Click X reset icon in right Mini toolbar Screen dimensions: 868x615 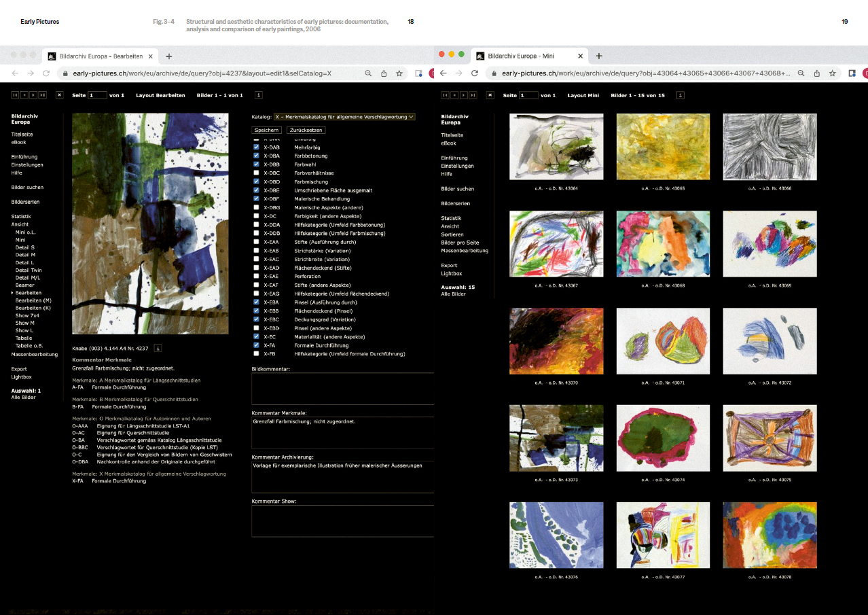490,95
